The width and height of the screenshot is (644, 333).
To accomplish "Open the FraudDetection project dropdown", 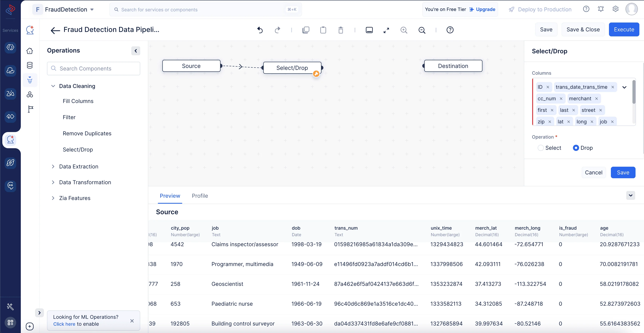I will [92, 9].
